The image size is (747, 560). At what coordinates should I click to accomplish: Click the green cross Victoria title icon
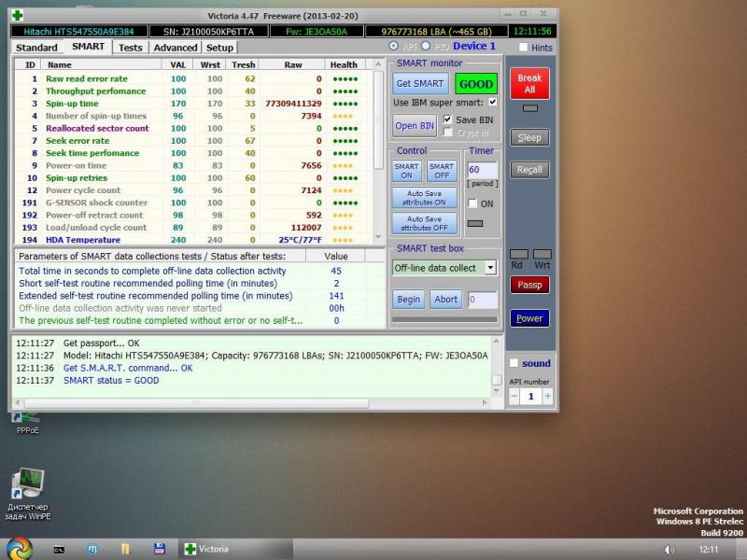tap(17, 15)
